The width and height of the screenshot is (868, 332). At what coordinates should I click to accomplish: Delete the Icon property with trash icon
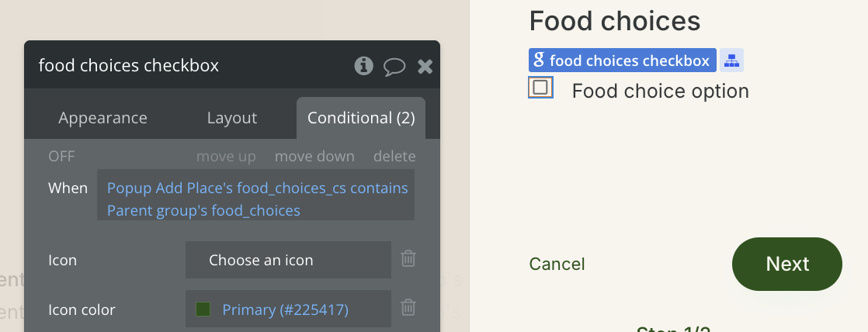[408, 258]
